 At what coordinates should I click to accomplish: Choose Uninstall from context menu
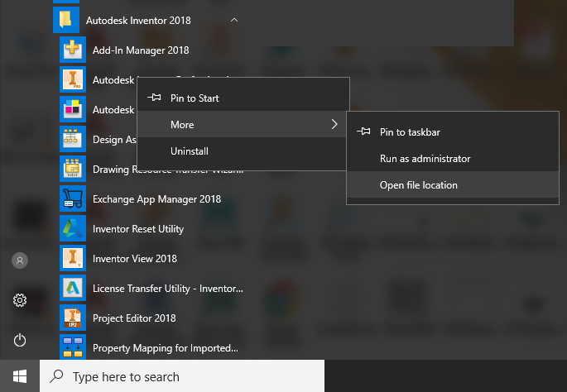(x=190, y=151)
